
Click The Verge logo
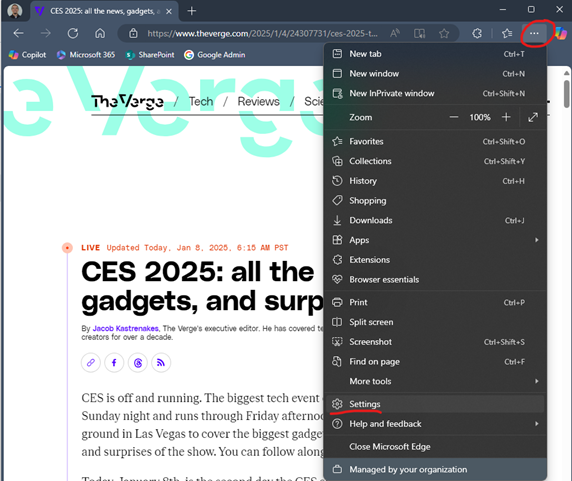tap(127, 101)
